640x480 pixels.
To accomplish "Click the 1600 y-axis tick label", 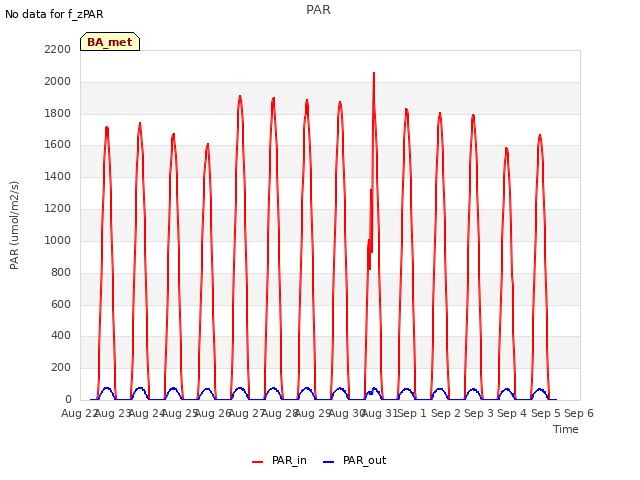I will pyautogui.click(x=58, y=144).
